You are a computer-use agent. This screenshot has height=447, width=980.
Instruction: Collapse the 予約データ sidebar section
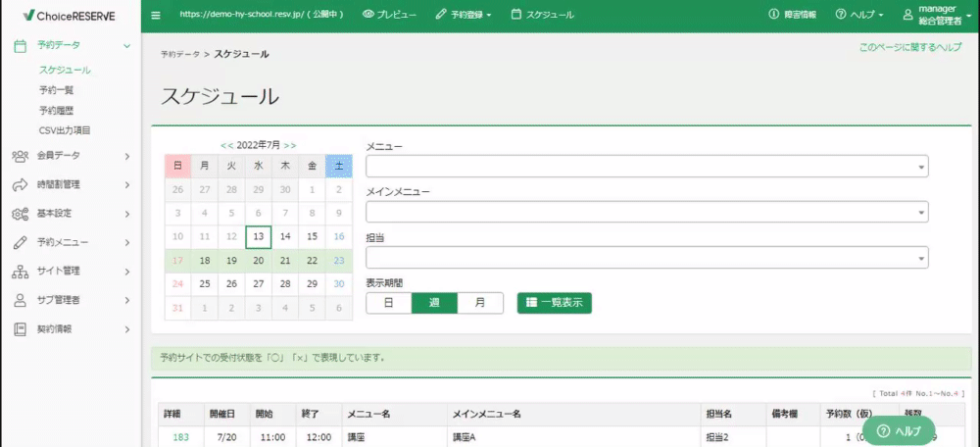pyautogui.click(x=126, y=45)
